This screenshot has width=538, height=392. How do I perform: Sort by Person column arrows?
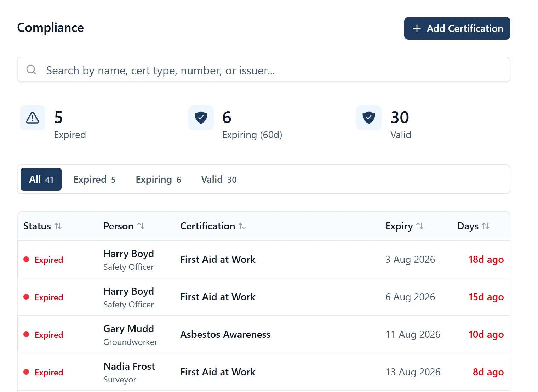point(141,226)
